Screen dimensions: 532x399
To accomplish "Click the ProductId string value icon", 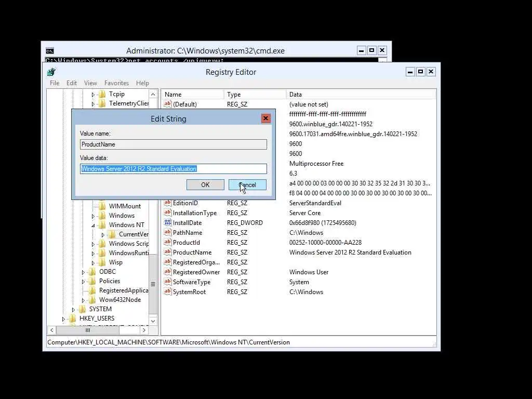I will pyautogui.click(x=168, y=242).
